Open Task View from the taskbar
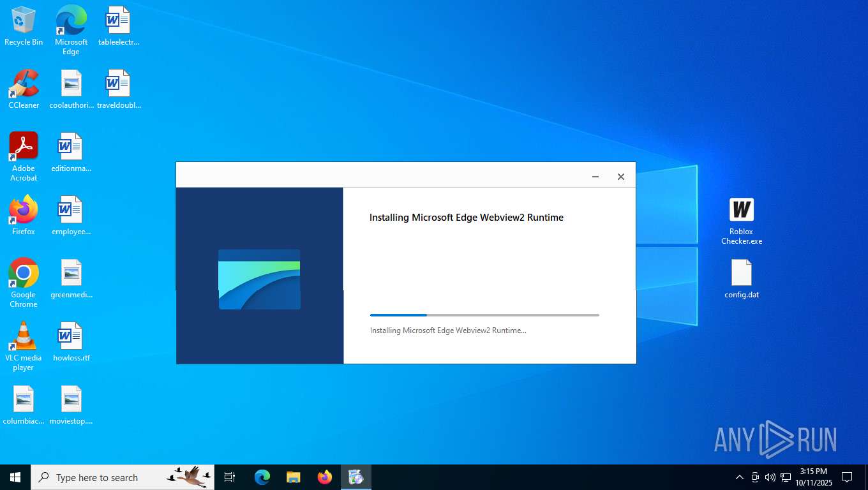The image size is (868, 490). (230, 477)
